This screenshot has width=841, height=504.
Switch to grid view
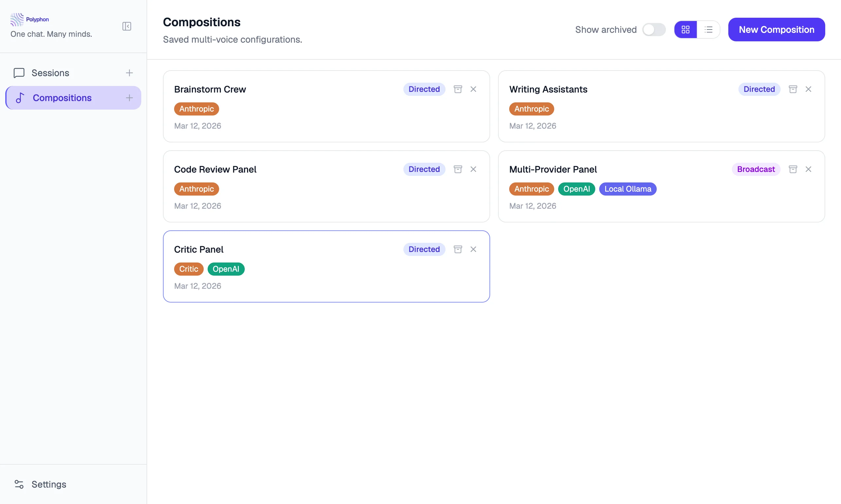coord(685,30)
